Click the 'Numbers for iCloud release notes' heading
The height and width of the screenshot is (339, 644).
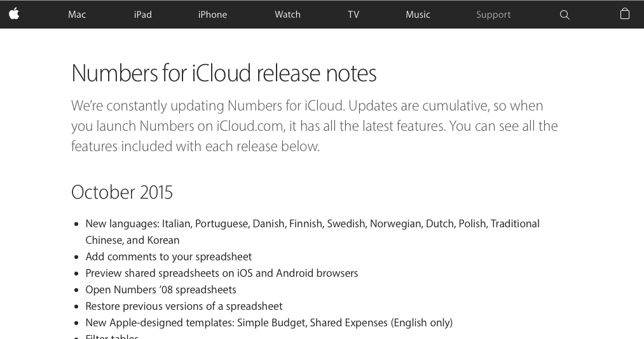tap(224, 74)
